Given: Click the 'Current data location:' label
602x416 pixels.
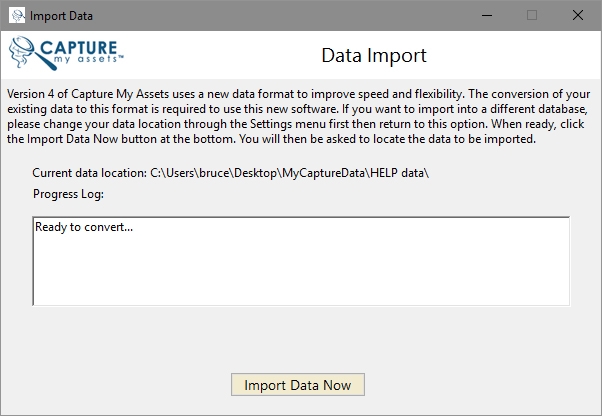Looking at the screenshot, I should click(90, 173).
